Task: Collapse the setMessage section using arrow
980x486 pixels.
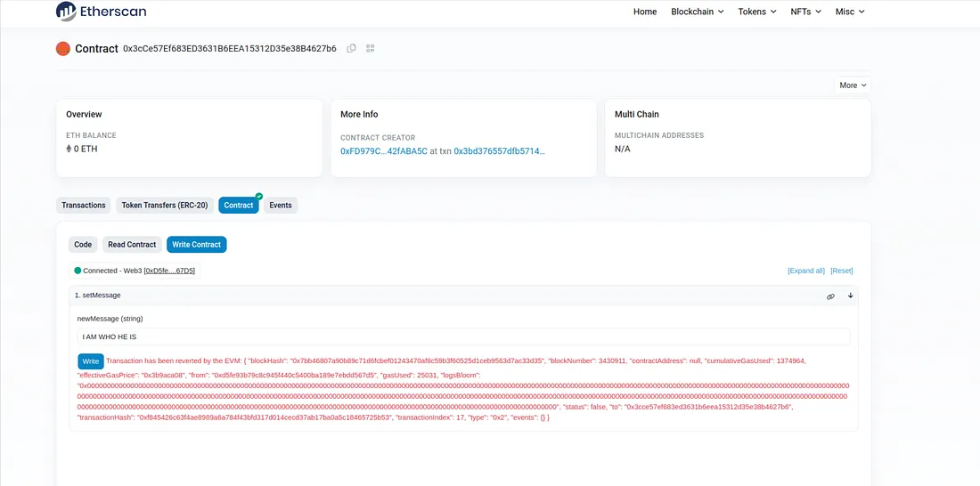Action: (x=850, y=296)
